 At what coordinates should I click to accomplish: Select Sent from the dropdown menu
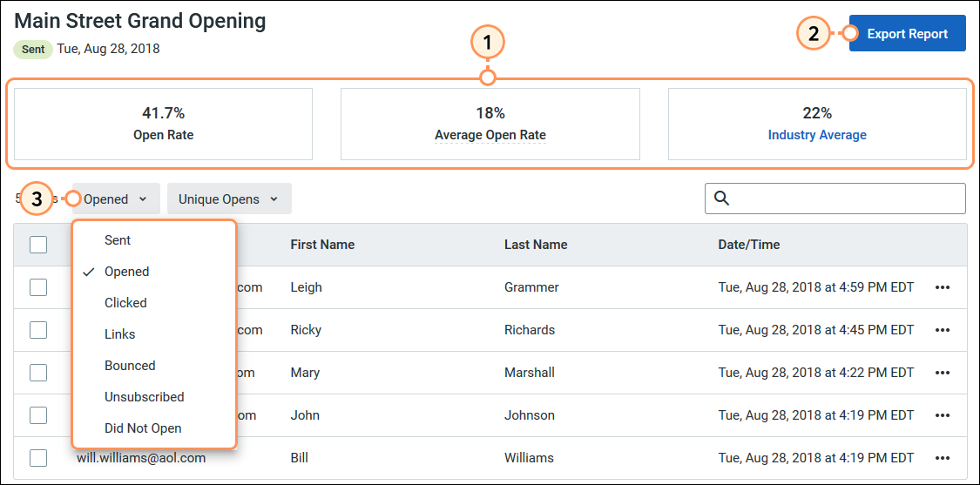click(x=118, y=240)
